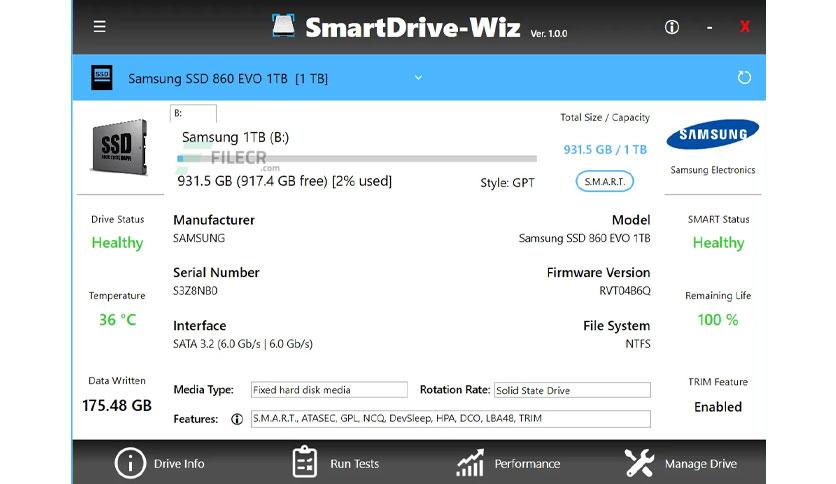Click the Samsung Electronics caption
This screenshot has width=836, height=484.
[712, 170]
